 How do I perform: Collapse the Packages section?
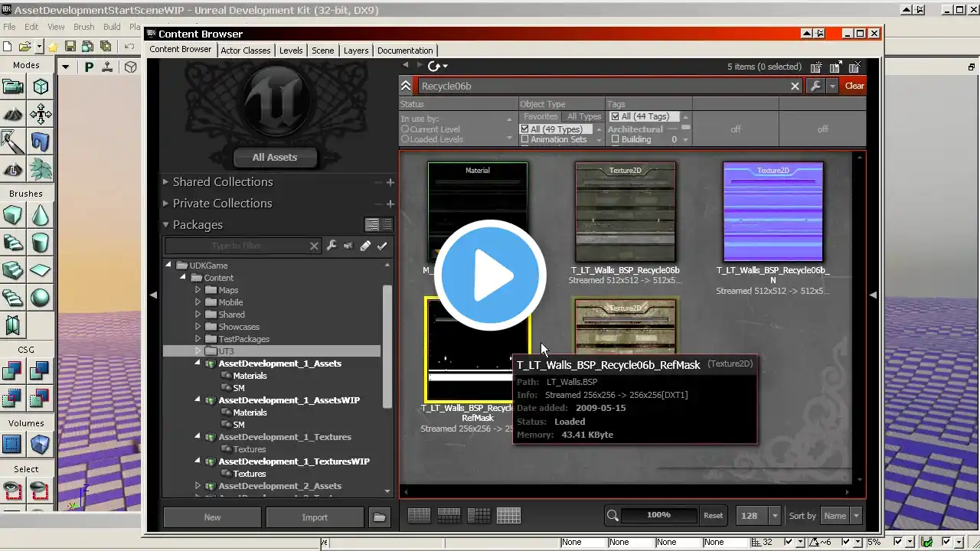165,224
